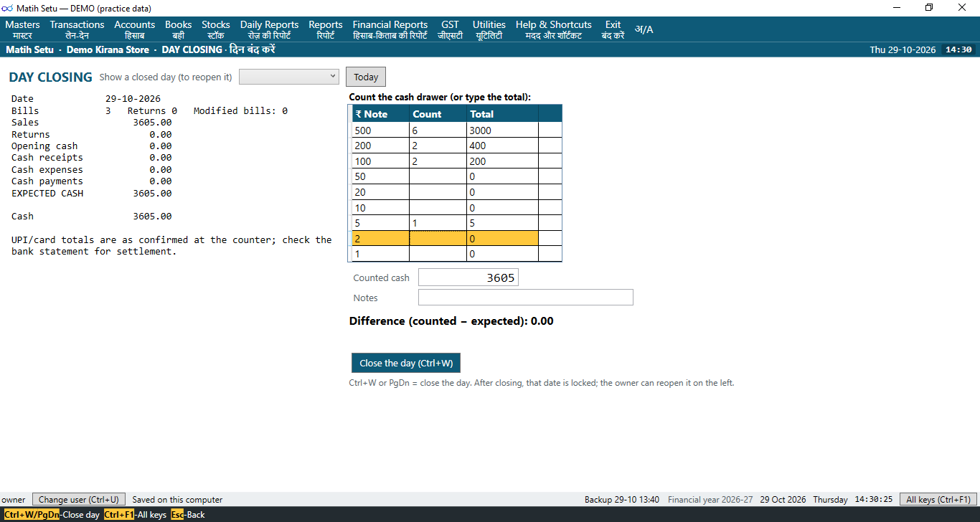Select the Count cell for ₹200 note

(438, 146)
